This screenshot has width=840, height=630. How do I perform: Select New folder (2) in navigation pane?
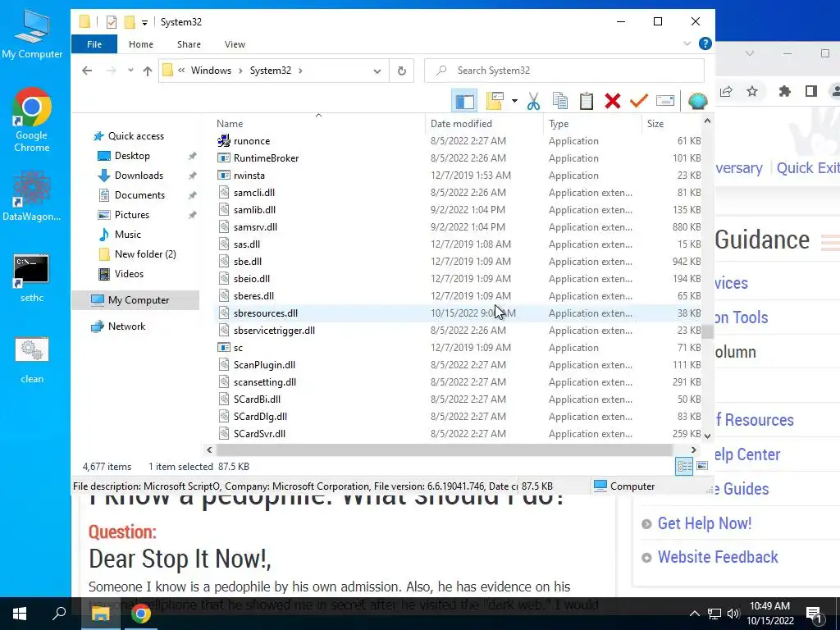click(145, 254)
